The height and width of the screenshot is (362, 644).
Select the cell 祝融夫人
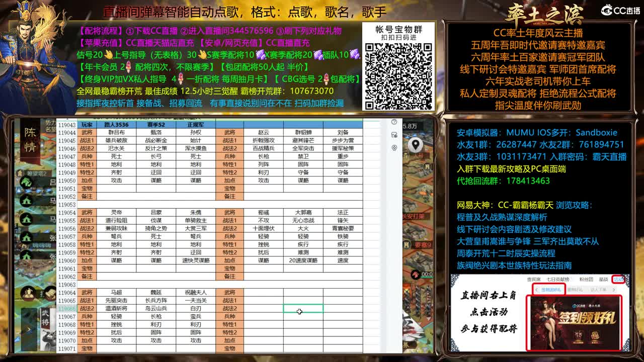[x=196, y=293]
